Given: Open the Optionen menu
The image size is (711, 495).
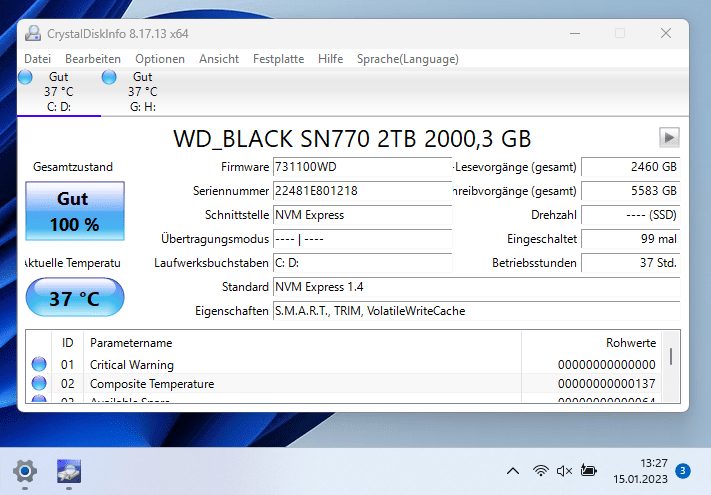Looking at the screenshot, I should point(160,59).
